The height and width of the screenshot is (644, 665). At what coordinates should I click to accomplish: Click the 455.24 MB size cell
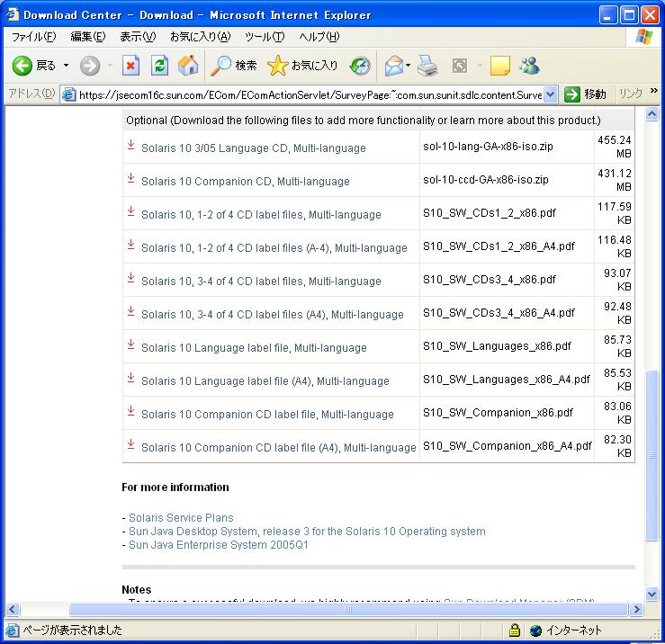point(615,147)
